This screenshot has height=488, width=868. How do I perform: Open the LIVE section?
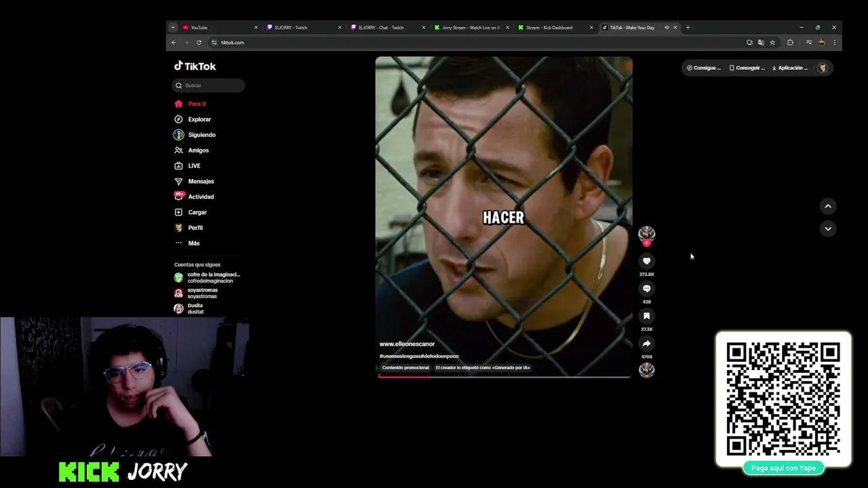click(187, 166)
